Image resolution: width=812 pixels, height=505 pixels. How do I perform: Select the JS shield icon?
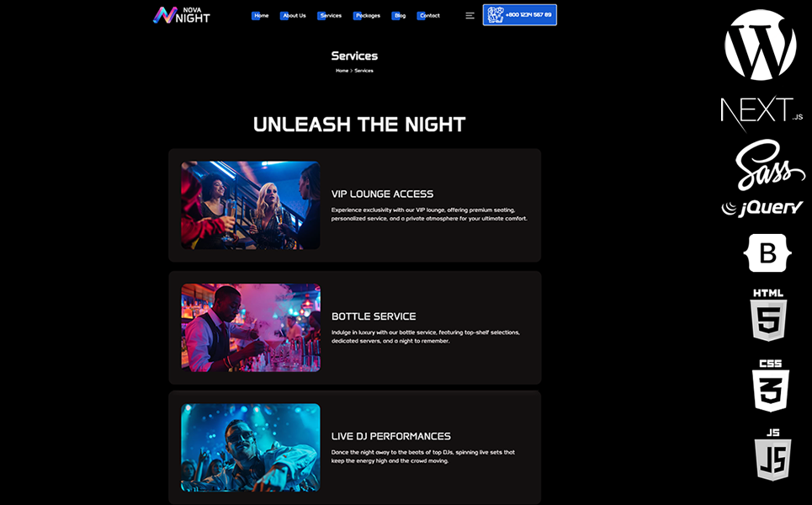tap(772, 454)
